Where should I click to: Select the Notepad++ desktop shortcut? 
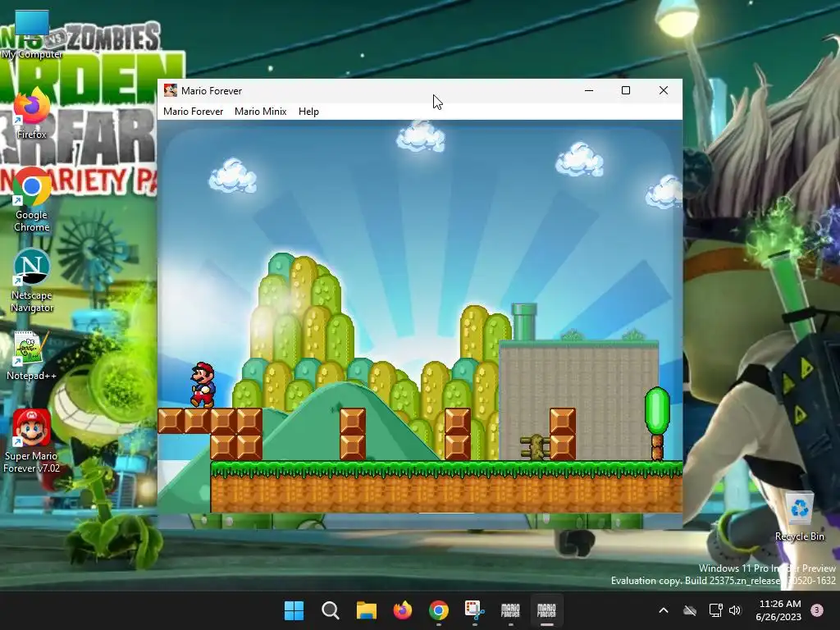pyautogui.click(x=32, y=356)
